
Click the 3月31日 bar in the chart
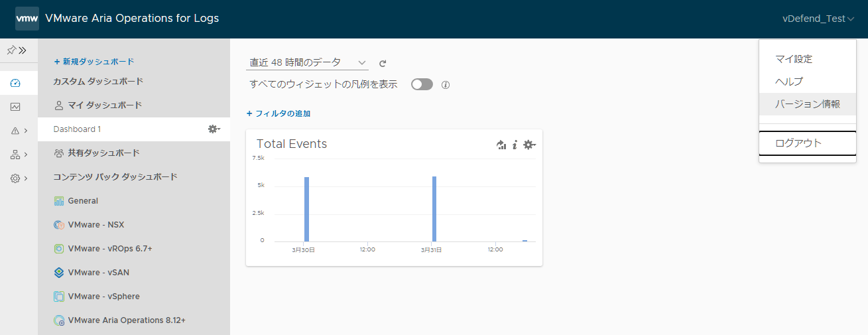pos(434,209)
